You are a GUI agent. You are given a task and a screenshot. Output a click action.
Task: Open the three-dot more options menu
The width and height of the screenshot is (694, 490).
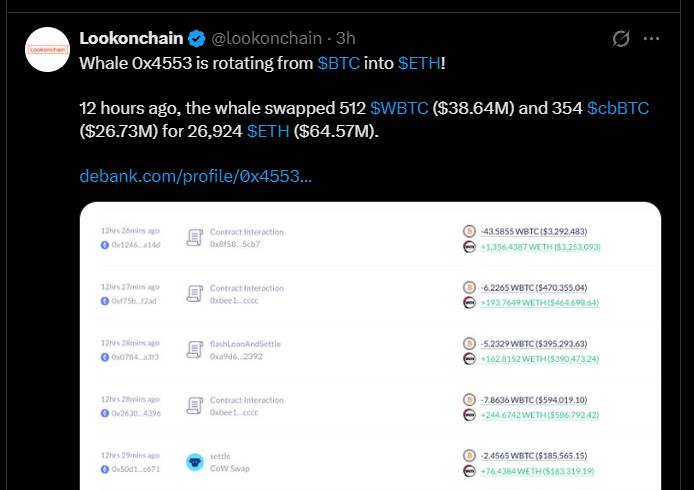pos(651,39)
